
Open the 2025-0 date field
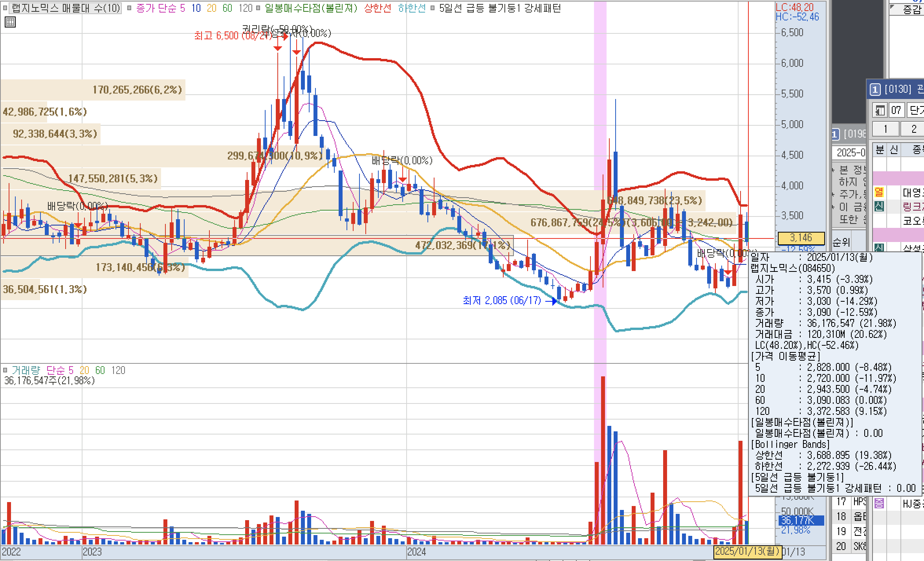[x=851, y=152]
